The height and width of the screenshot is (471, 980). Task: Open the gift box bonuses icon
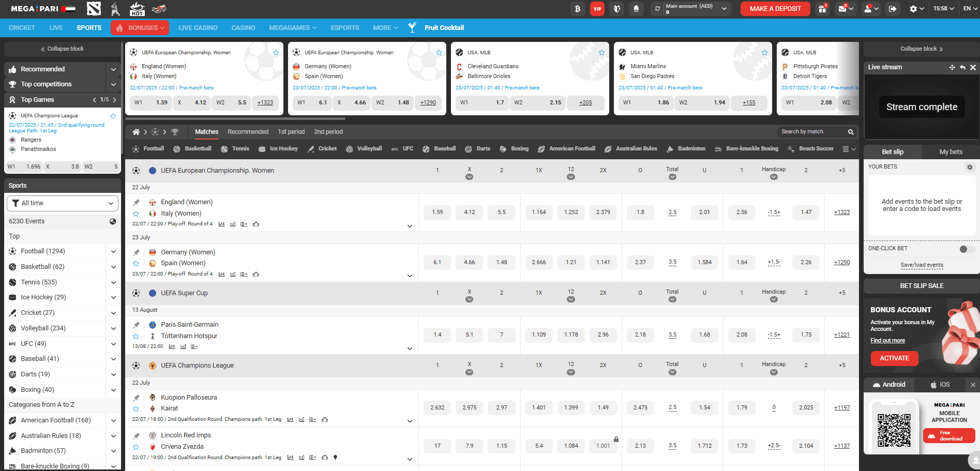tap(822, 9)
